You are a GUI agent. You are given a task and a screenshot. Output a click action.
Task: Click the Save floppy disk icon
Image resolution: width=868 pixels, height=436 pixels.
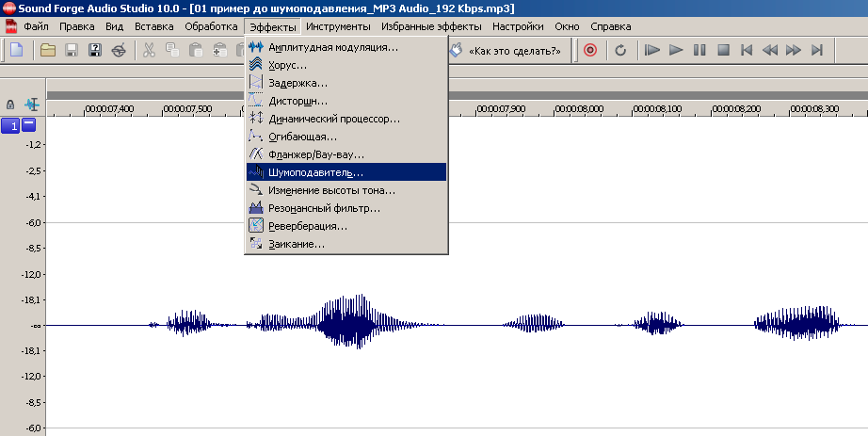pos(72,50)
